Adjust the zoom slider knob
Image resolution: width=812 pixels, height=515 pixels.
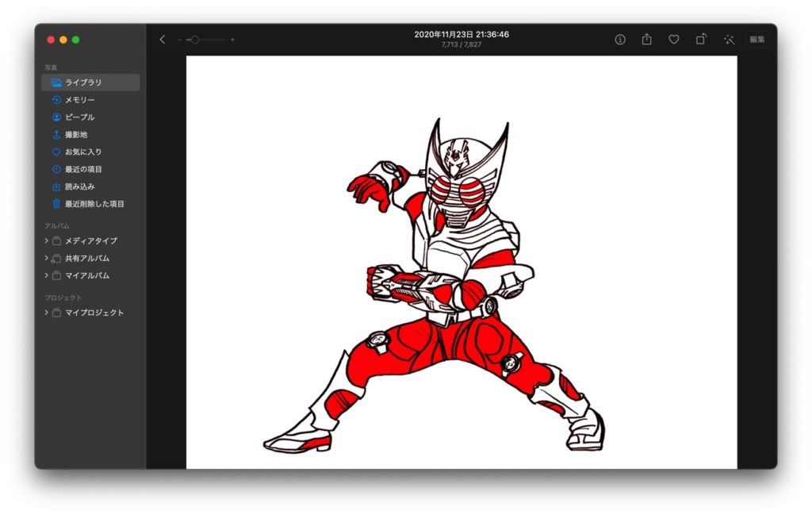click(x=195, y=40)
